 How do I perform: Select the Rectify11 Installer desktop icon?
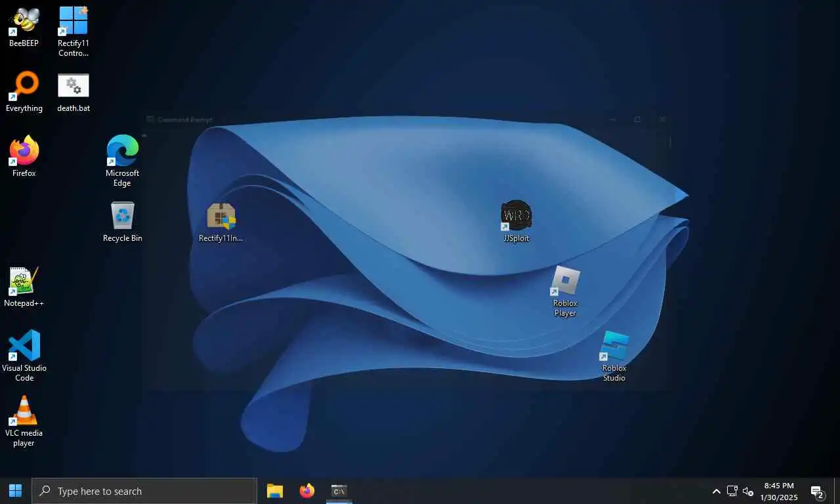pyautogui.click(x=221, y=222)
